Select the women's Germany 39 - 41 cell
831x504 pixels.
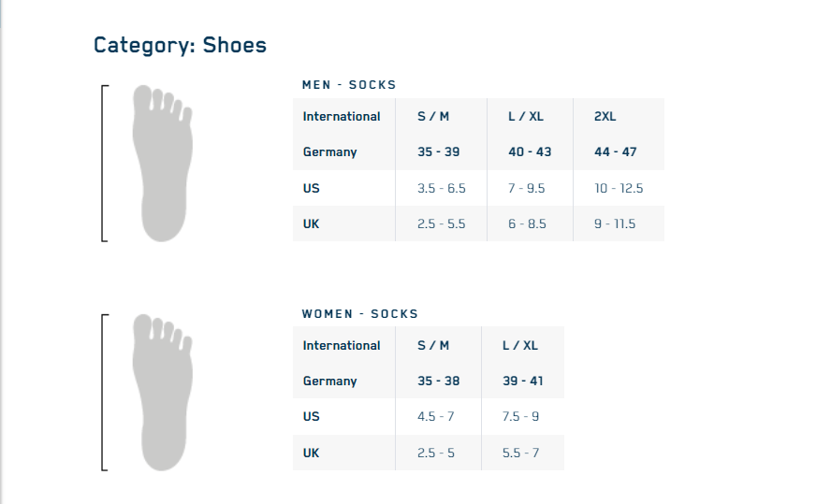click(522, 382)
